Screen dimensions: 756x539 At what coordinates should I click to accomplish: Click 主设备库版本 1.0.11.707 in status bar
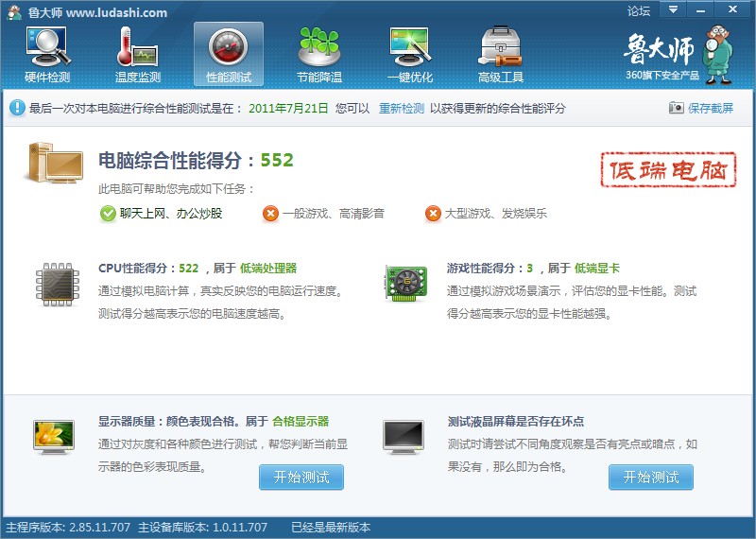(x=202, y=527)
